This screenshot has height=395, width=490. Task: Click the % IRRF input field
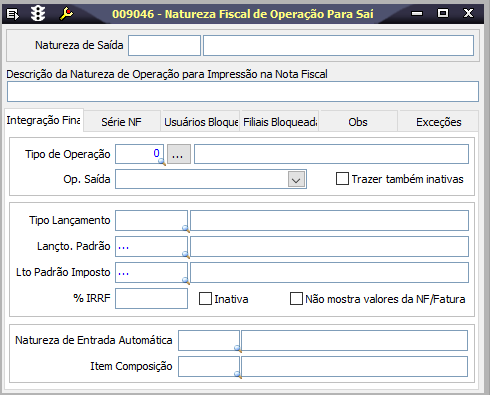click(151, 298)
